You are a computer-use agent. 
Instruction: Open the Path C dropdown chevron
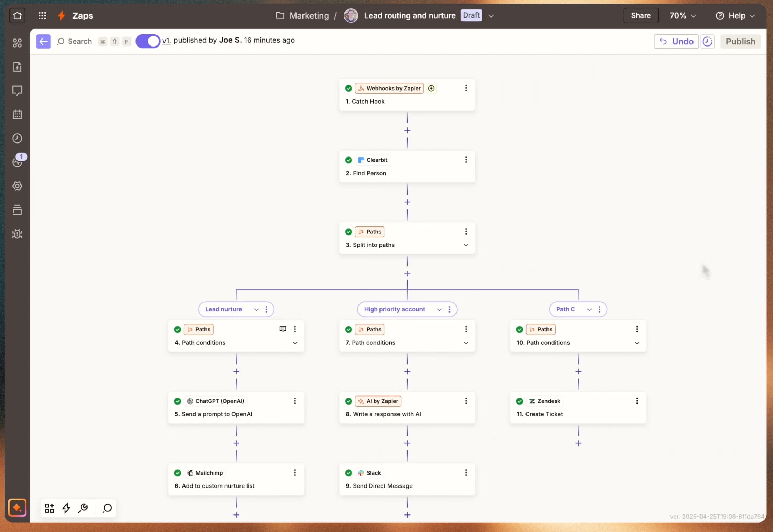(589, 309)
